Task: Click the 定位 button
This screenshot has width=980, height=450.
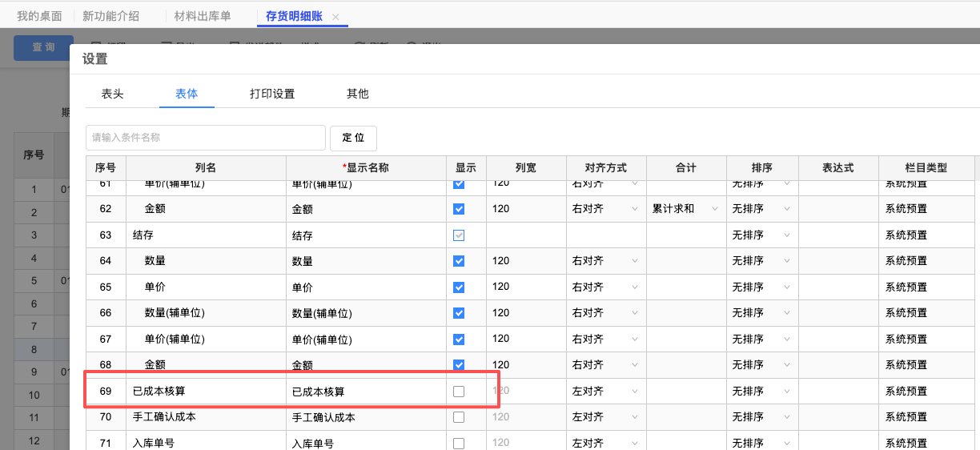Action: 353,138
